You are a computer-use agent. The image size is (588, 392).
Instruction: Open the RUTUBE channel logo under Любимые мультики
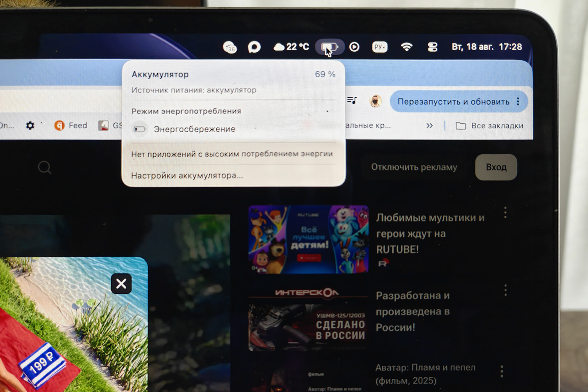tap(383, 263)
